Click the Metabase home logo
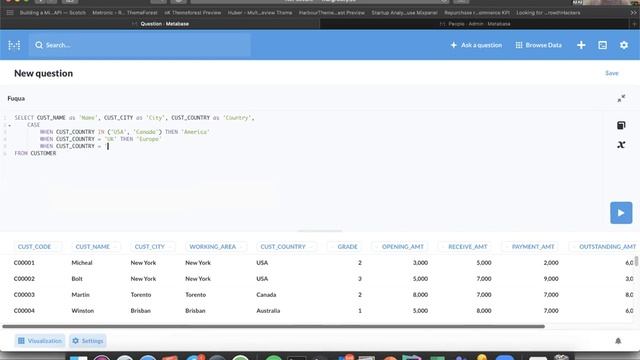 (x=14, y=45)
